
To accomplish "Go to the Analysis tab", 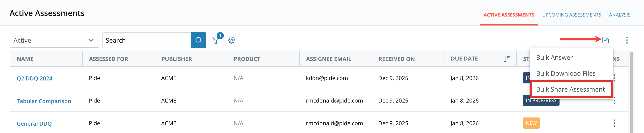I will click(x=620, y=15).
